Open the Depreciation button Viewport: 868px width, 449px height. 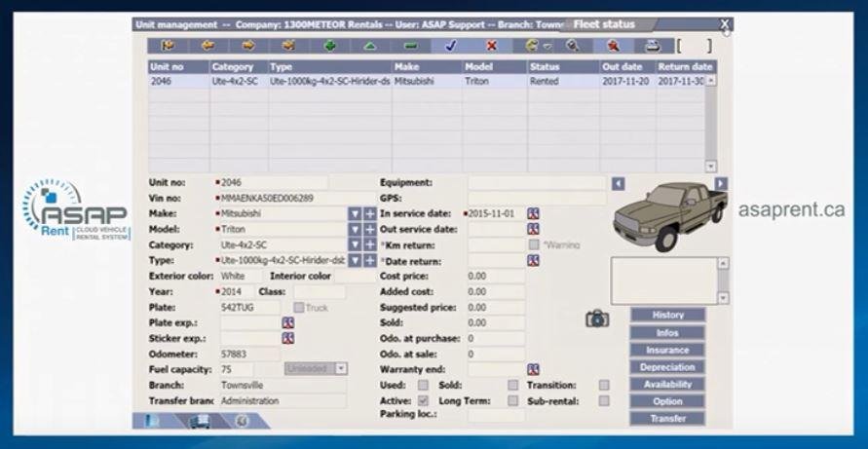(x=667, y=367)
